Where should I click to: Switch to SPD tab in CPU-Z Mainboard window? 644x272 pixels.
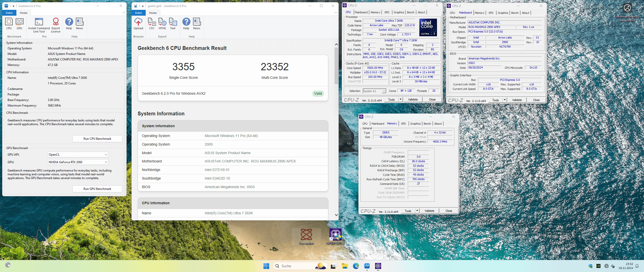tap(491, 13)
